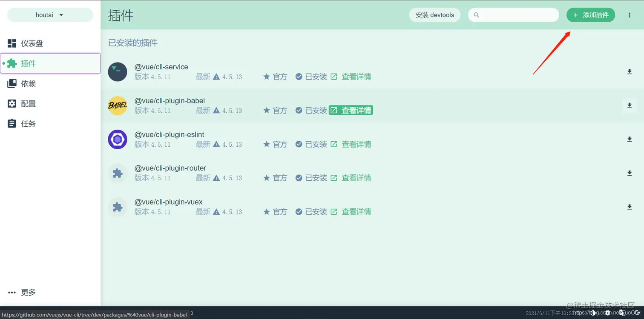Click the 官方 badge for cli-plugin-eslint

point(275,144)
